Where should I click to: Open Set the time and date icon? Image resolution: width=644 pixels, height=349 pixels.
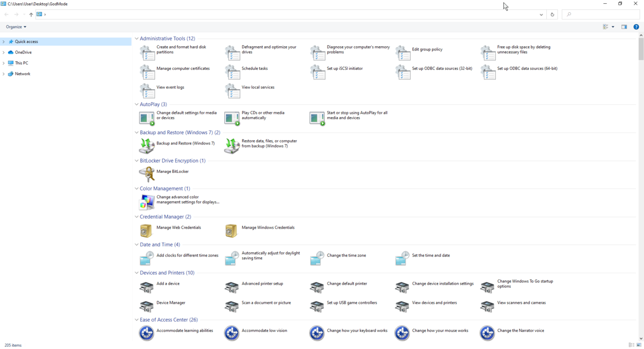pos(402,258)
